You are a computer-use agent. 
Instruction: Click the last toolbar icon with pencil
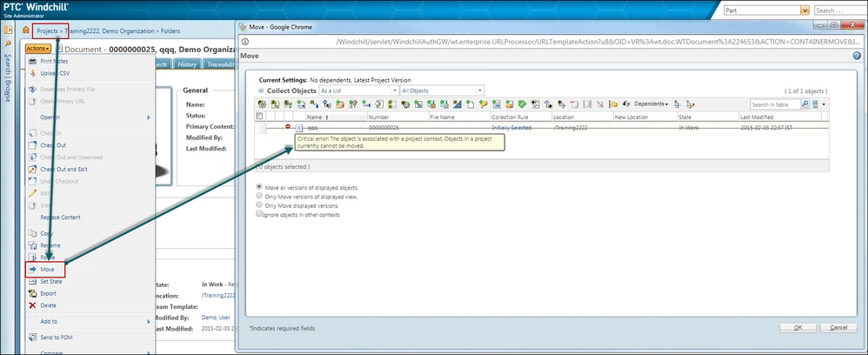690,104
